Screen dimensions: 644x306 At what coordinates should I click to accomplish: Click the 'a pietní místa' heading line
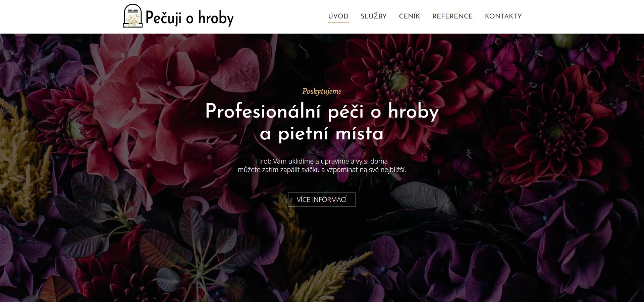pyautogui.click(x=322, y=134)
